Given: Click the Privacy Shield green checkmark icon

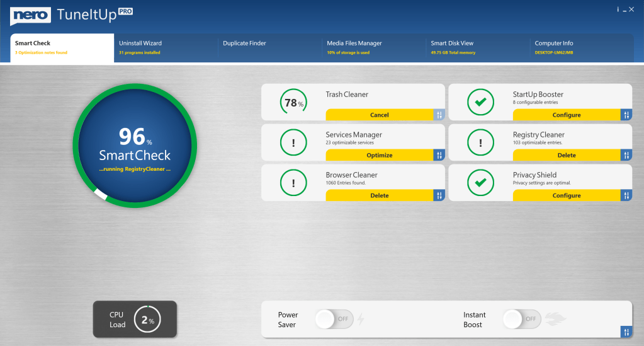Looking at the screenshot, I should tap(481, 183).
